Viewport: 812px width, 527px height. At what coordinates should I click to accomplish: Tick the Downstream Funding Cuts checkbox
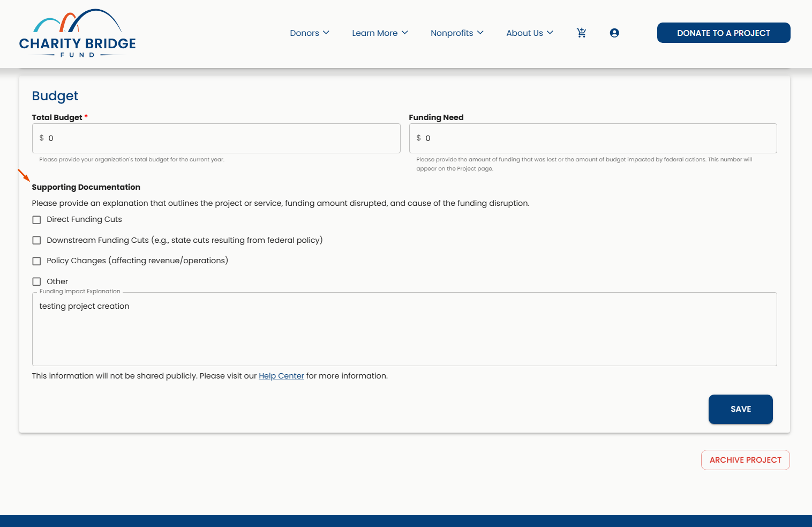pos(36,240)
